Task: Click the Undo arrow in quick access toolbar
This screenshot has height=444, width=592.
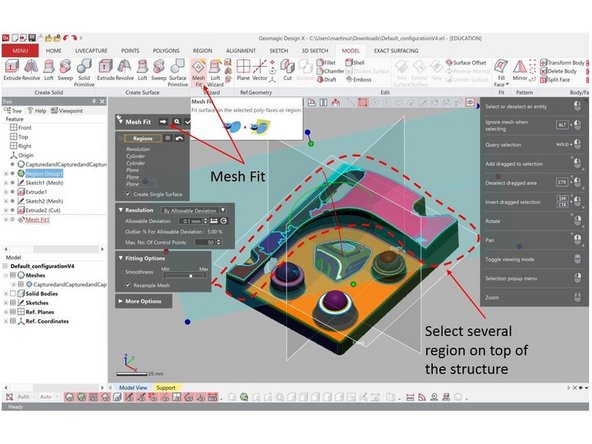Action: [x=66, y=38]
